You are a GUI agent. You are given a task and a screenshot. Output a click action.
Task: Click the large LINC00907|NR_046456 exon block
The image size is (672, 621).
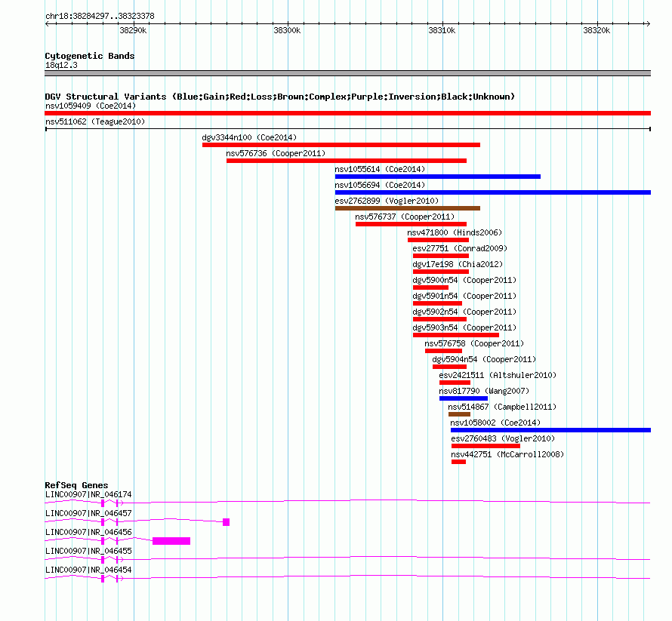pyautogui.click(x=171, y=541)
